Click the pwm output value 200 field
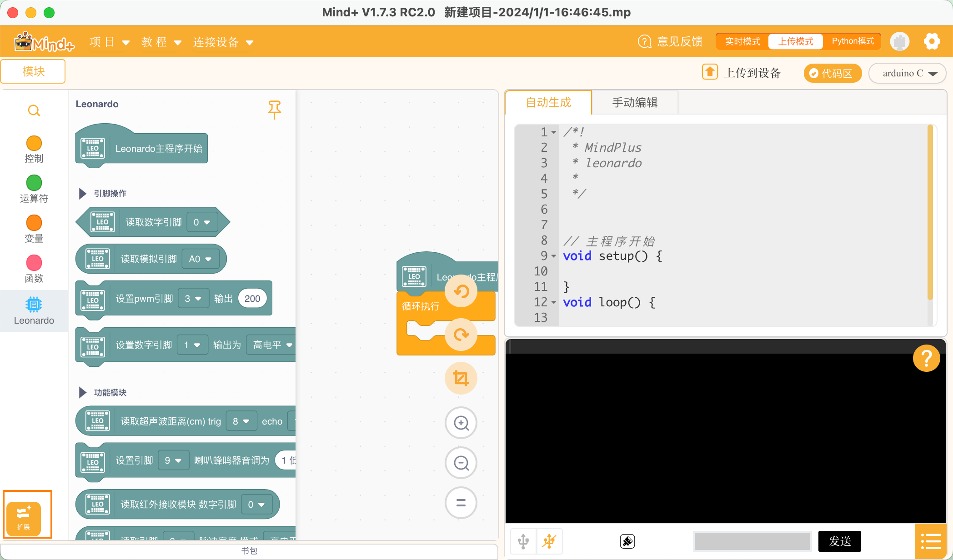The width and height of the screenshot is (953, 560). [252, 299]
